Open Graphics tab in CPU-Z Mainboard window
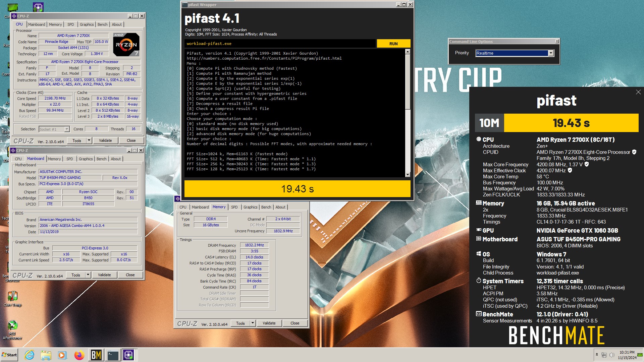 (x=86, y=159)
